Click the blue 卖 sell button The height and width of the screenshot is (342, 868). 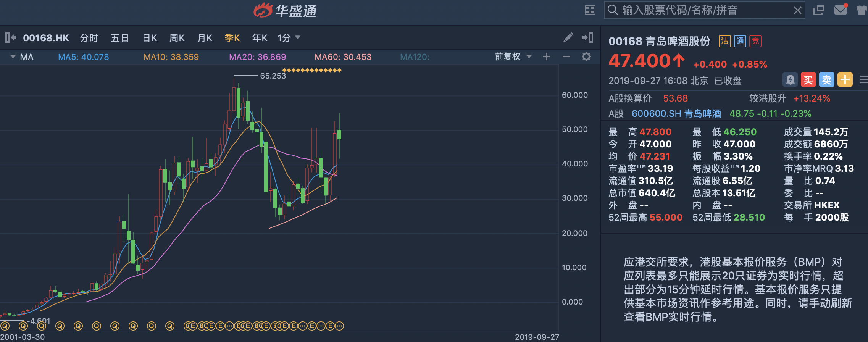827,80
